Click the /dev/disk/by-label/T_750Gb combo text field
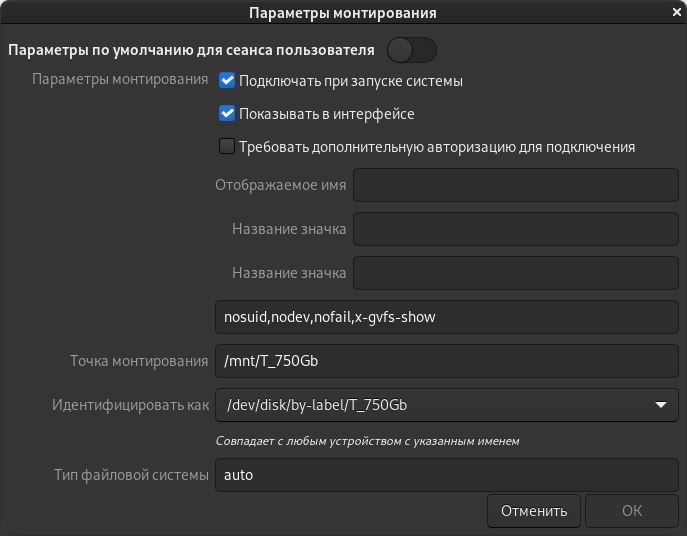This screenshot has width=687, height=536. 430,405
